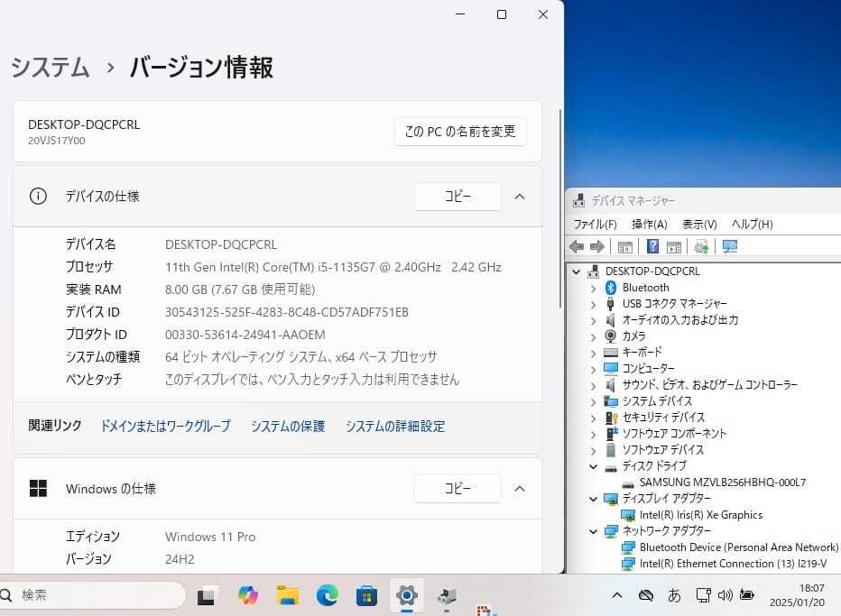Click Device Manager icon on taskbar
This screenshot has width=841, height=616.
(447, 596)
